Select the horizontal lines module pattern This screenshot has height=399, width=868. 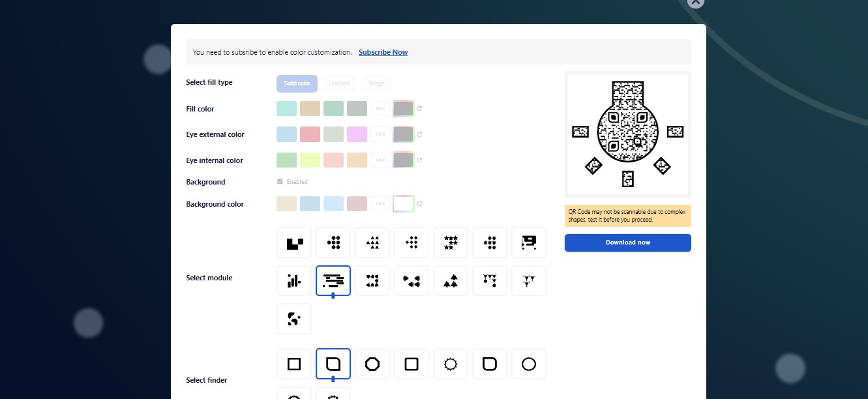click(x=333, y=281)
